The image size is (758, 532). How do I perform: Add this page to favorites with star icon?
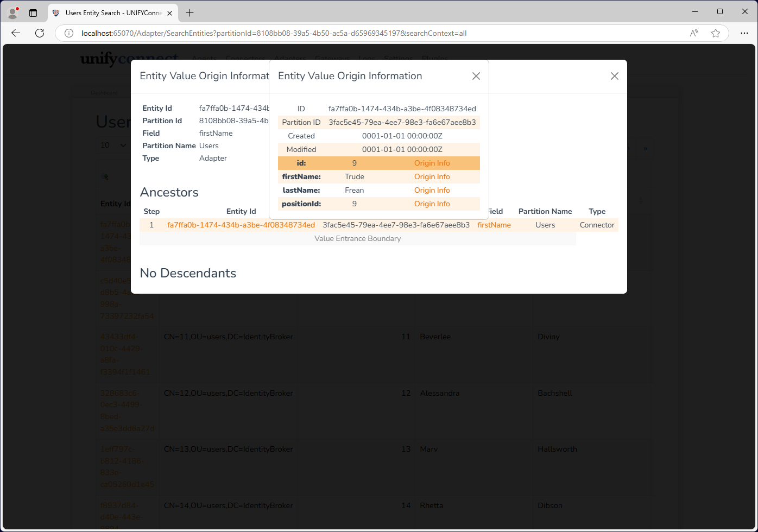tap(716, 33)
